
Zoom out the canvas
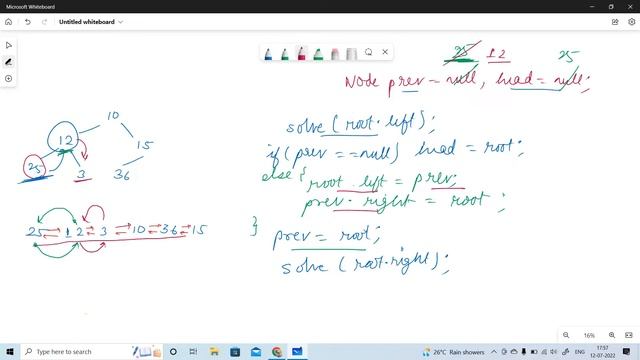pyautogui.click(x=566, y=335)
